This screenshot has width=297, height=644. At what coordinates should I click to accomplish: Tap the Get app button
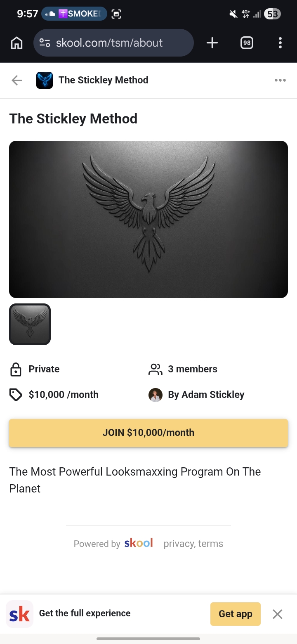pyautogui.click(x=235, y=614)
